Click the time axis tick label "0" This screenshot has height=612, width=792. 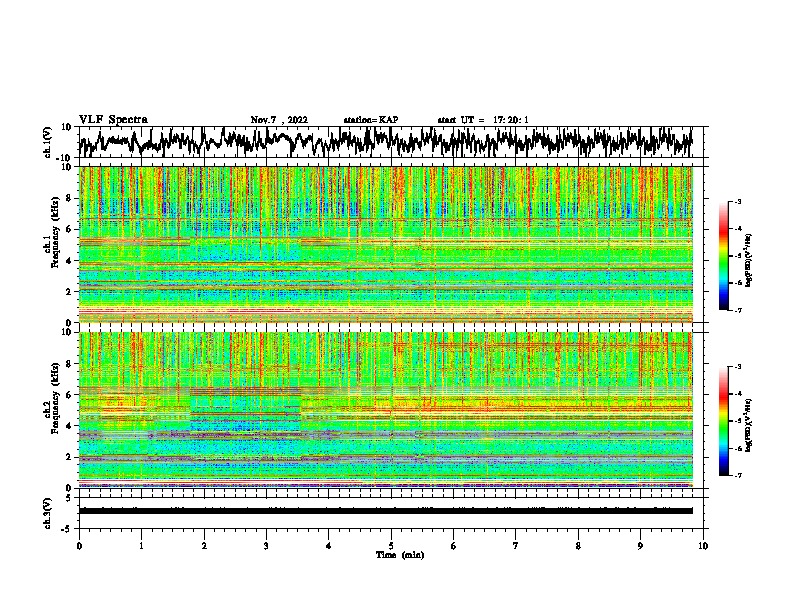79,546
